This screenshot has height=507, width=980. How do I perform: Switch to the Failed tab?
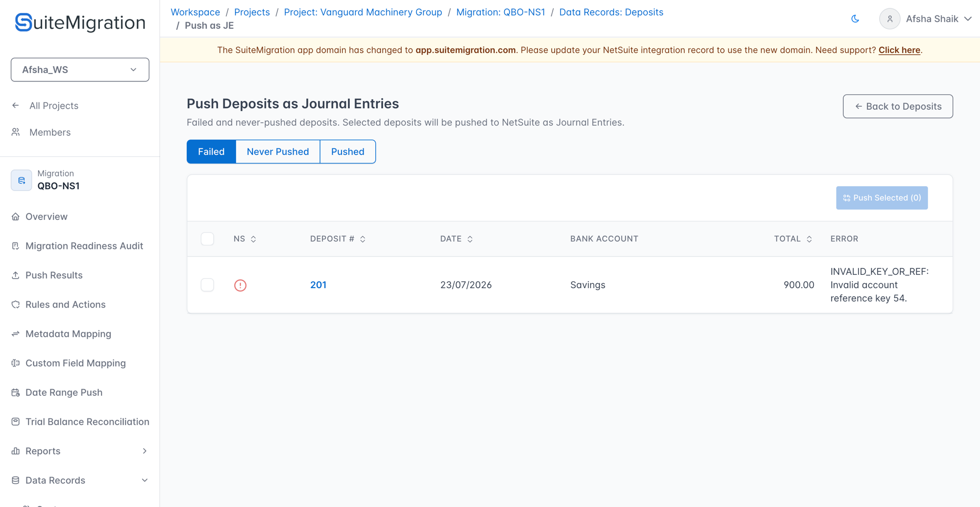[x=211, y=152]
